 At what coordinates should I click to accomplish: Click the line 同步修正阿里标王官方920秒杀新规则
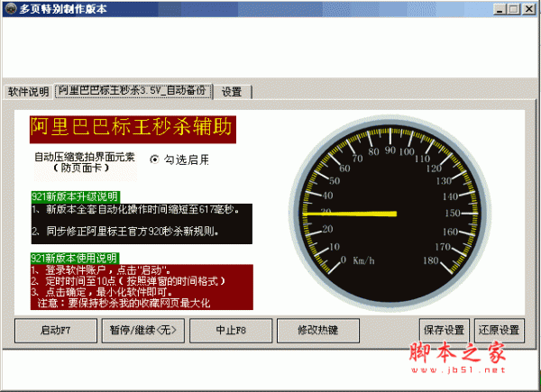pos(125,232)
